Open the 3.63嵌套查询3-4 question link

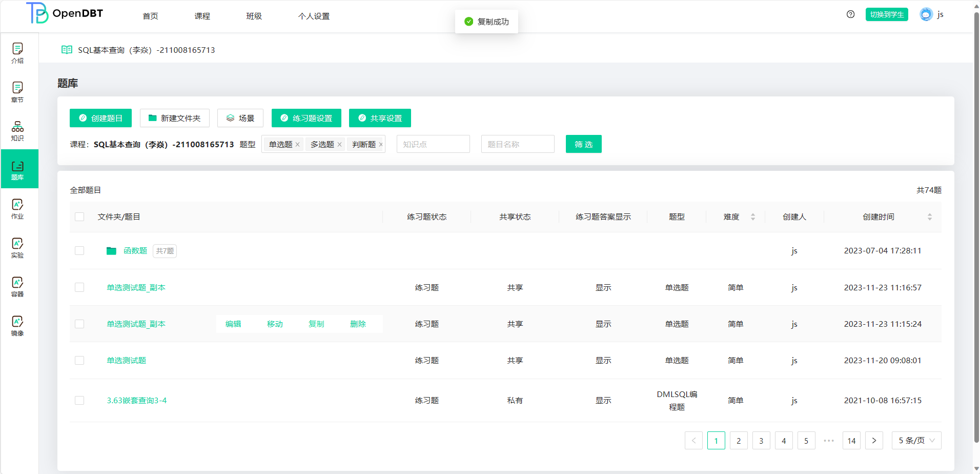[x=137, y=401]
